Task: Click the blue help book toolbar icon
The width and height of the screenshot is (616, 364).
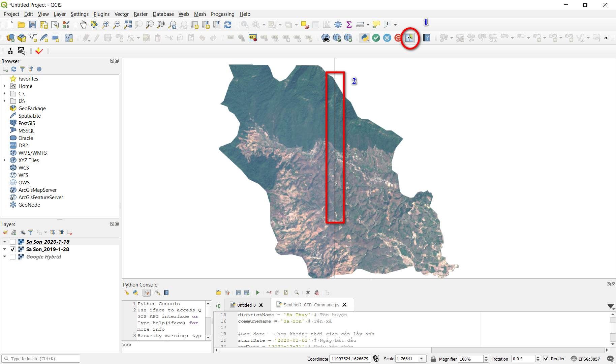Action: click(x=427, y=38)
